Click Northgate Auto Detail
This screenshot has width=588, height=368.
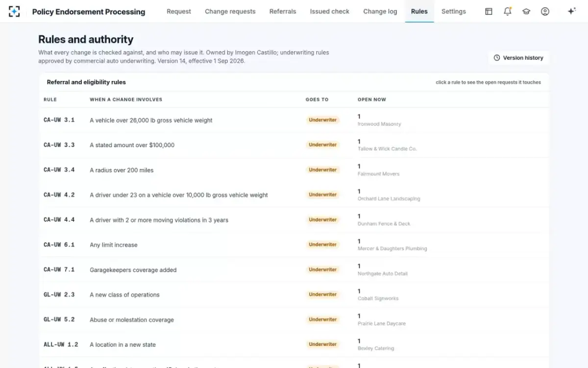[383, 274]
